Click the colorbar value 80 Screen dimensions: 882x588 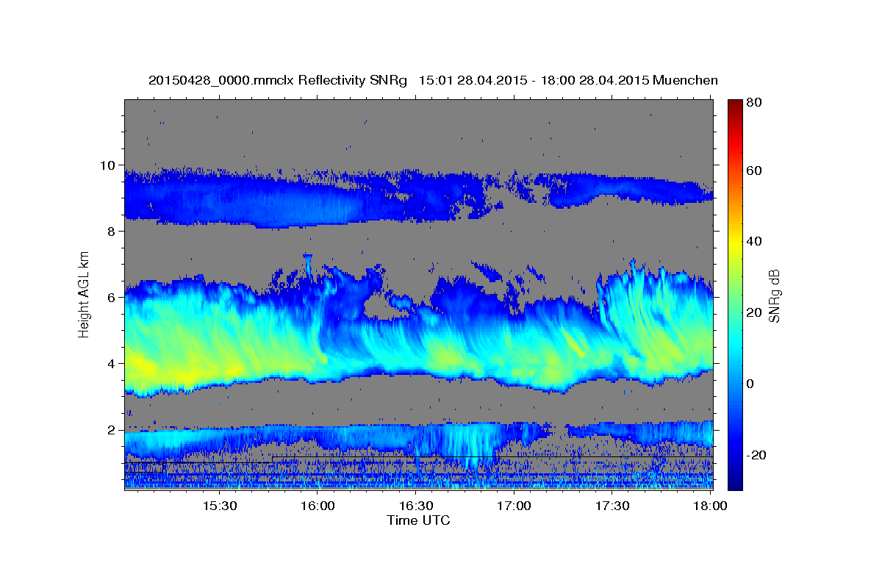[x=753, y=103]
